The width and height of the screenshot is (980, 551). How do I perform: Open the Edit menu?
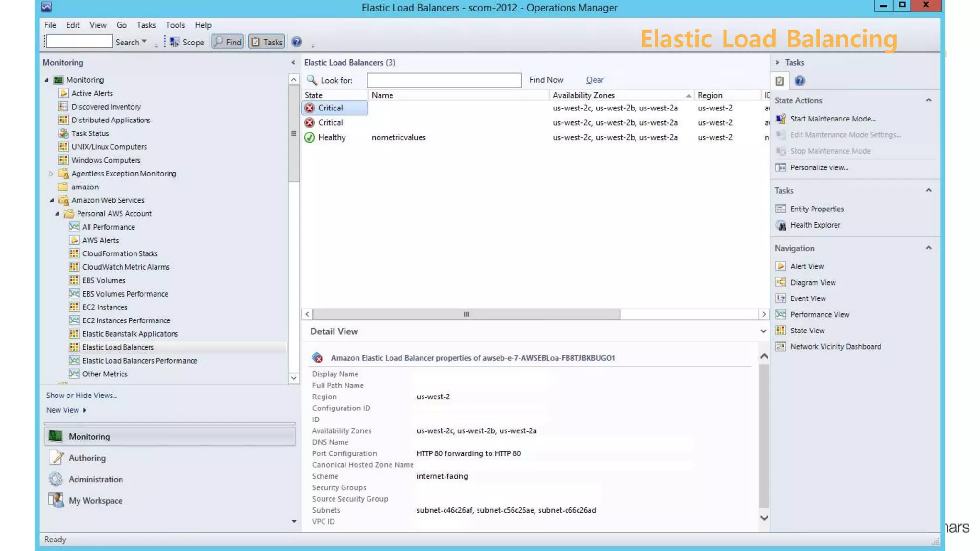pos(73,25)
